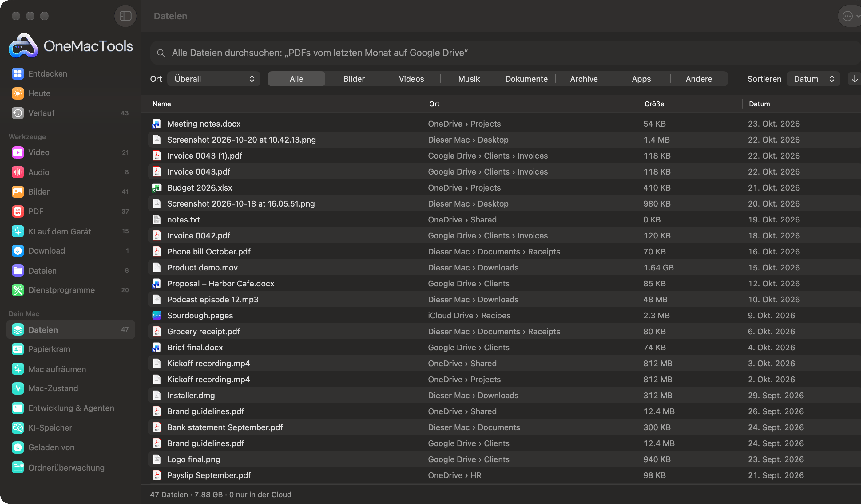Switch to the Musik filter tab
861x504 pixels.
coord(469,79)
